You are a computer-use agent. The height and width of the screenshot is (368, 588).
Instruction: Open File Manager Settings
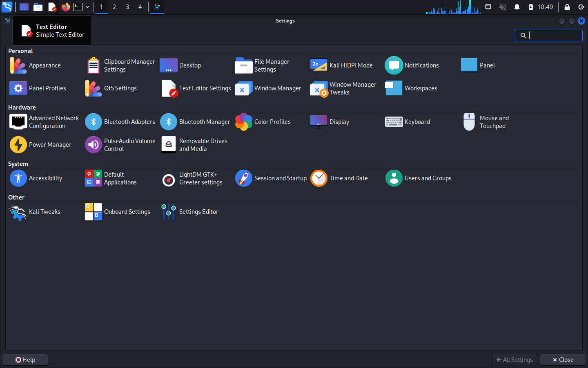[262, 65]
